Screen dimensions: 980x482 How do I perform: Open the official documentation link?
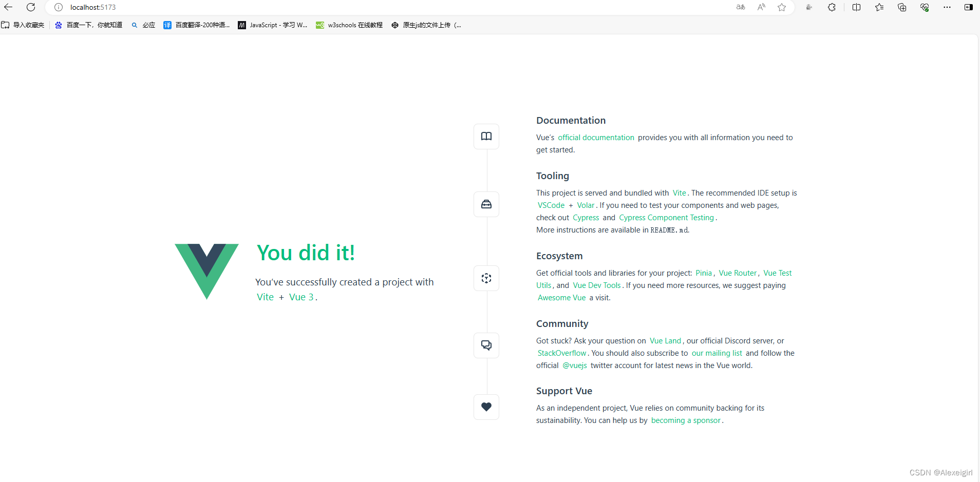[x=596, y=138]
